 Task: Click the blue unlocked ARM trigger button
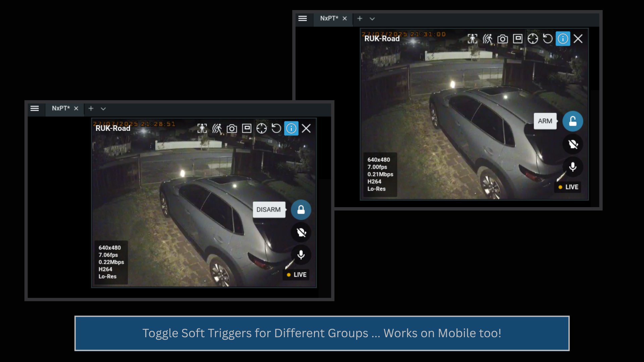(x=573, y=121)
